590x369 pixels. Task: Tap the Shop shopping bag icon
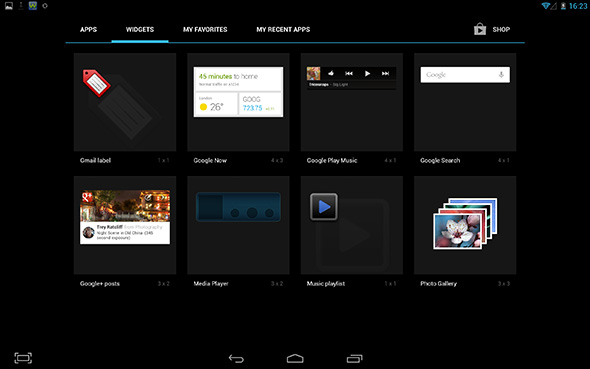click(480, 29)
